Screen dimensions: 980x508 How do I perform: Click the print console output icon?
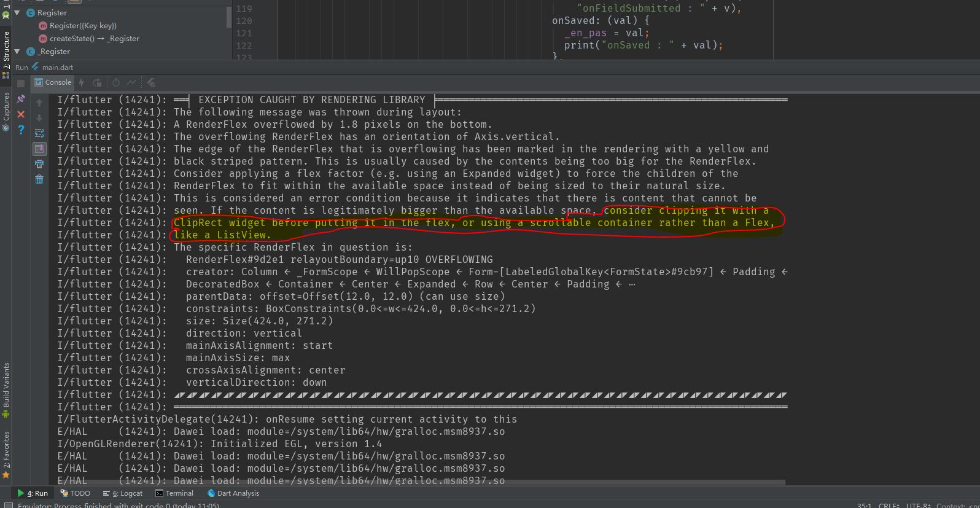[39, 164]
